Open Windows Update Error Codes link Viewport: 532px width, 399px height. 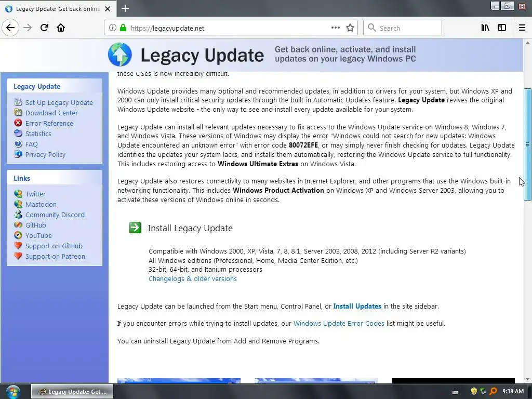click(339, 323)
